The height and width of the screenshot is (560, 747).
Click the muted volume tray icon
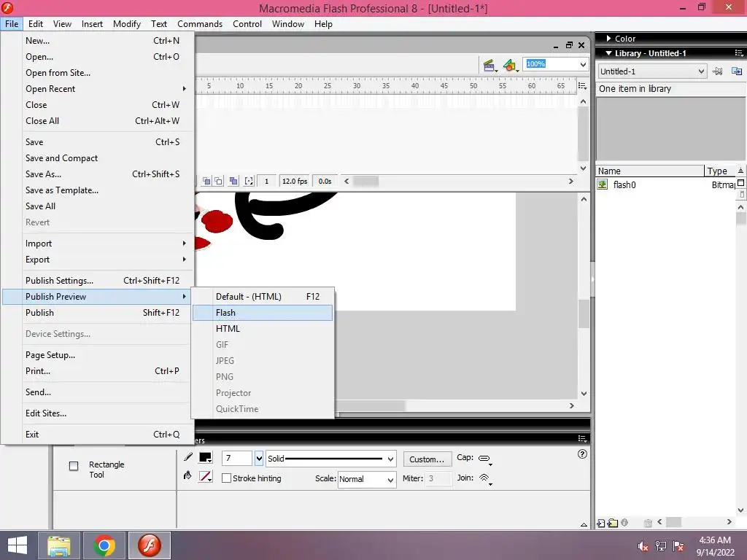click(643, 546)
